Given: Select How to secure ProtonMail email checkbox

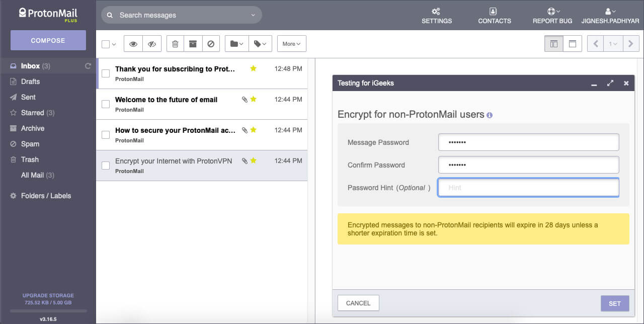Looking at the screenshot, I should (106, 135).
